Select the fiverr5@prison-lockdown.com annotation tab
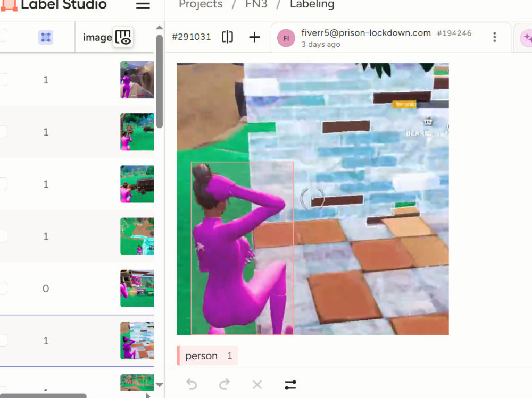 pyautogui.click(x=390, y=37)
